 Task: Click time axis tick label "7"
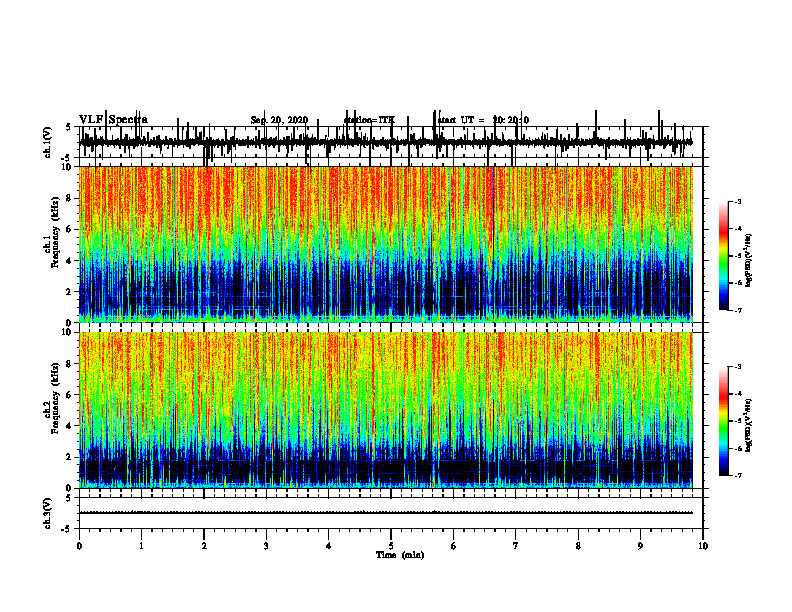click(x=516, y=546)
